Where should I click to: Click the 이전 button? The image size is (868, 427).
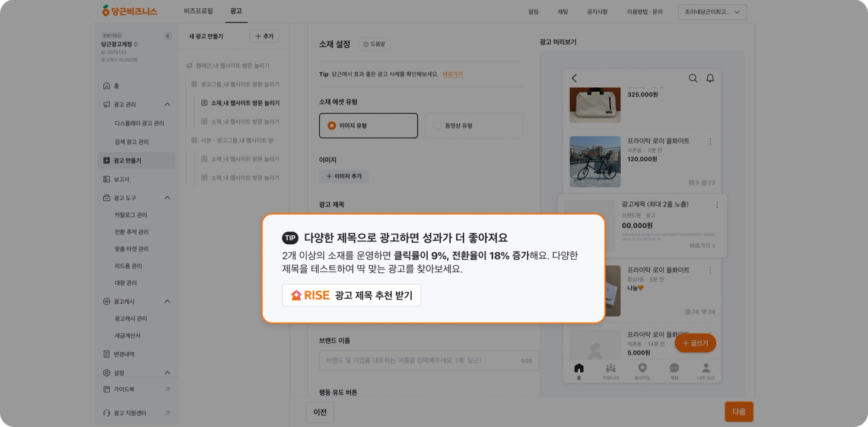pos(320,412)
